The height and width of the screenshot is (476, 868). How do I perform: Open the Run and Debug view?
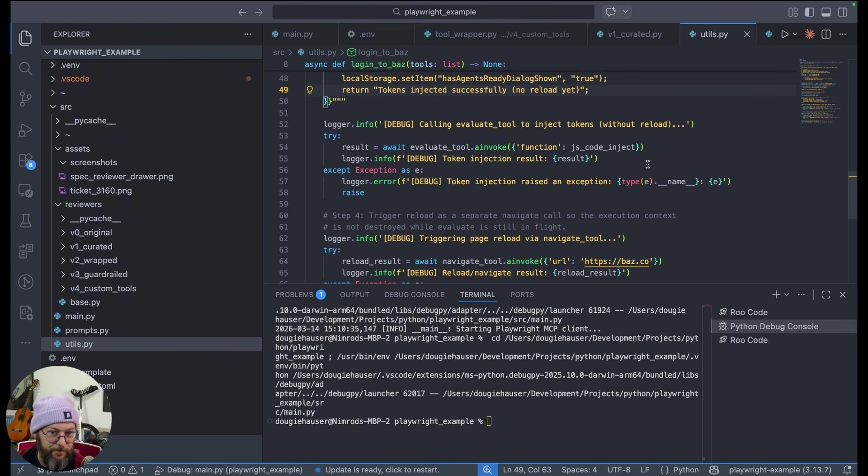pyautogui.click(x=26, y=130)
